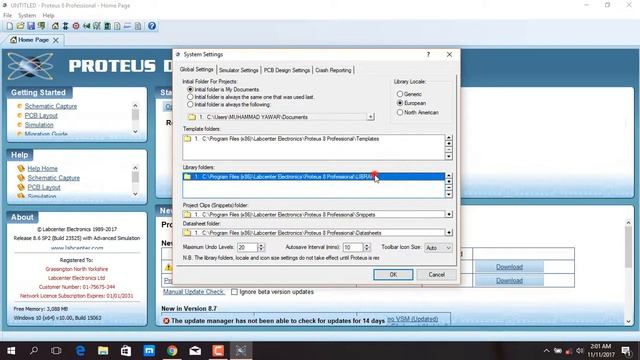Click the blue Help question-mark toolbar icon
Screen dimensions: 640x360
tap(152, 26)
